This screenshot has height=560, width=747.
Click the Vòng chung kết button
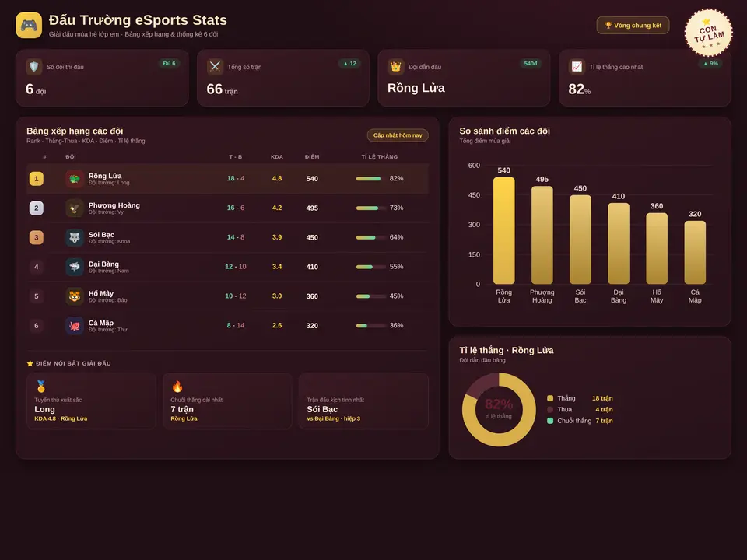click(x=633, y=25)
